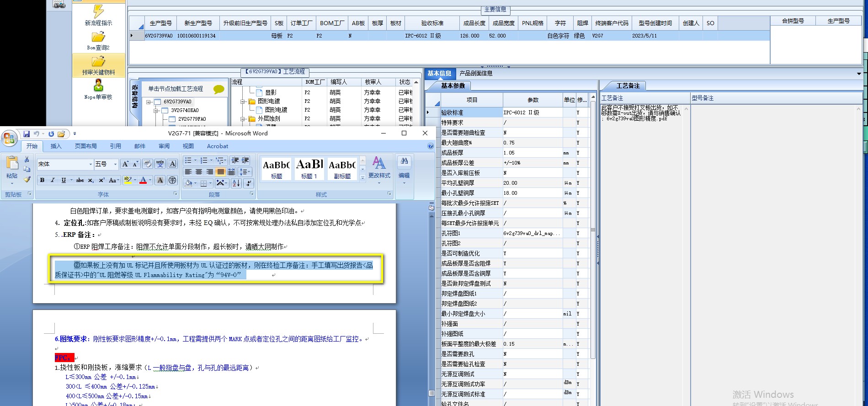Collapse the 6V2G739VA0 tree node
Screen dimensions: 868x406
149,101
